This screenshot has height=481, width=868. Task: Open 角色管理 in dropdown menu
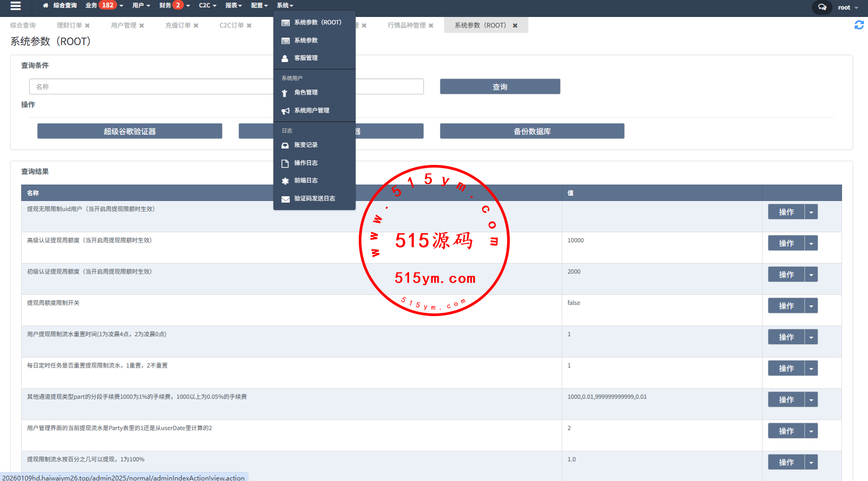306,92
